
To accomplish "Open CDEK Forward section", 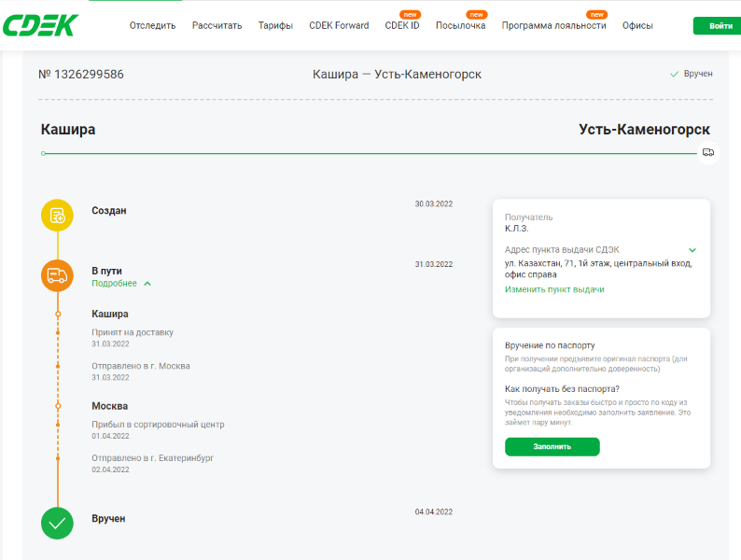I will coord(339,25).
